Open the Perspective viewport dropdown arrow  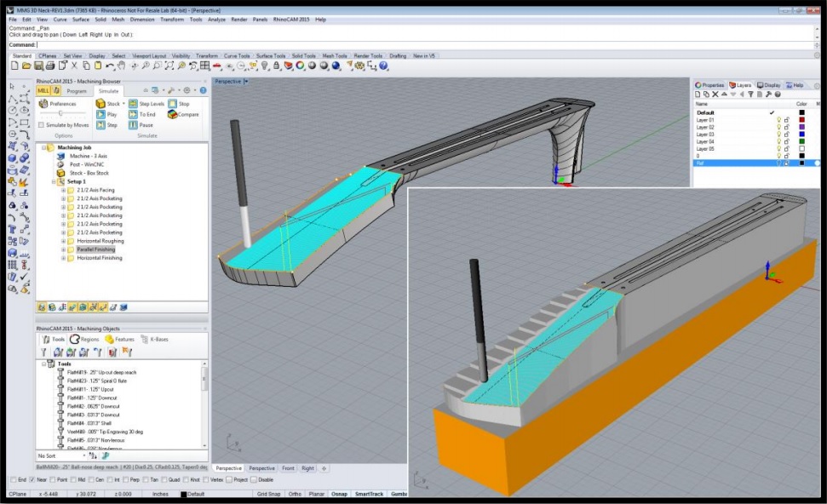tap(246, 81)
